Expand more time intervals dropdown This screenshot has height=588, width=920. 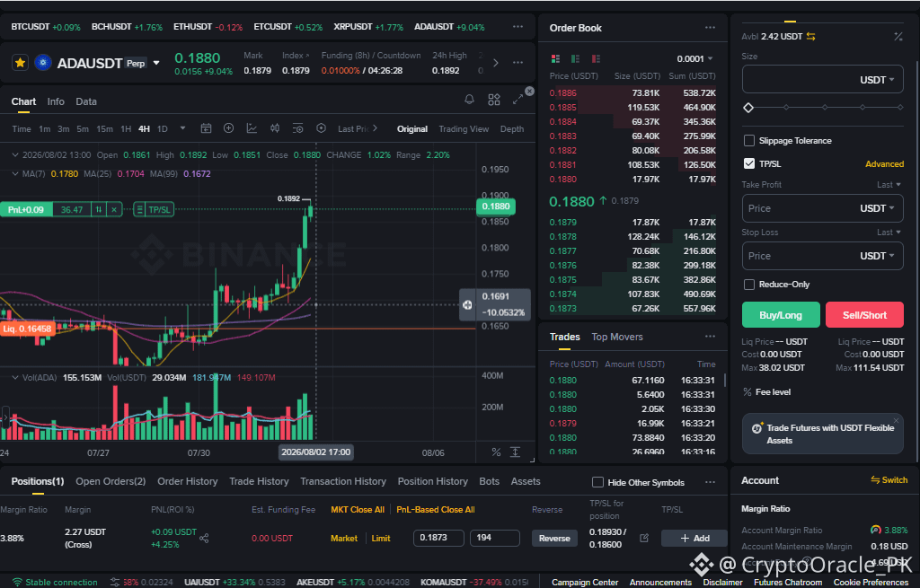[x=182, y=128]
